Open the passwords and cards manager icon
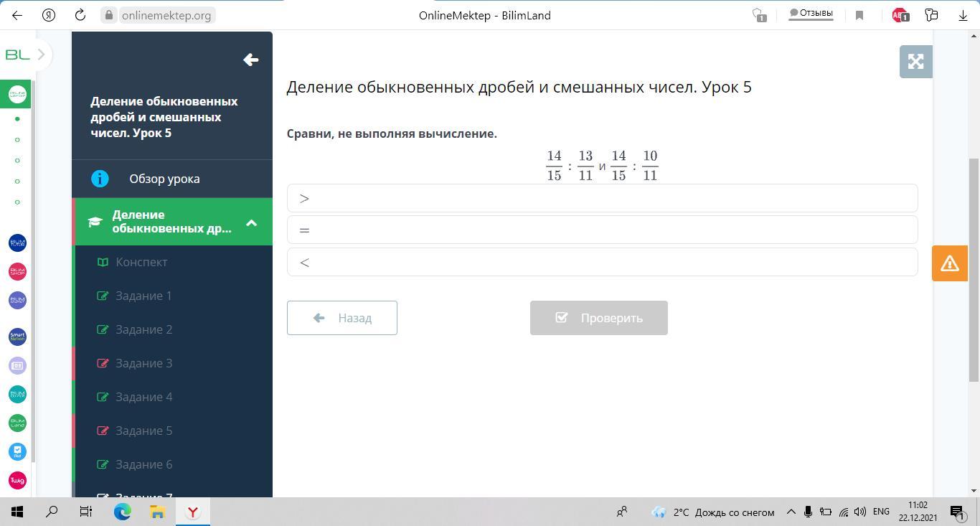980x526 pixels. tap(931, 15)
